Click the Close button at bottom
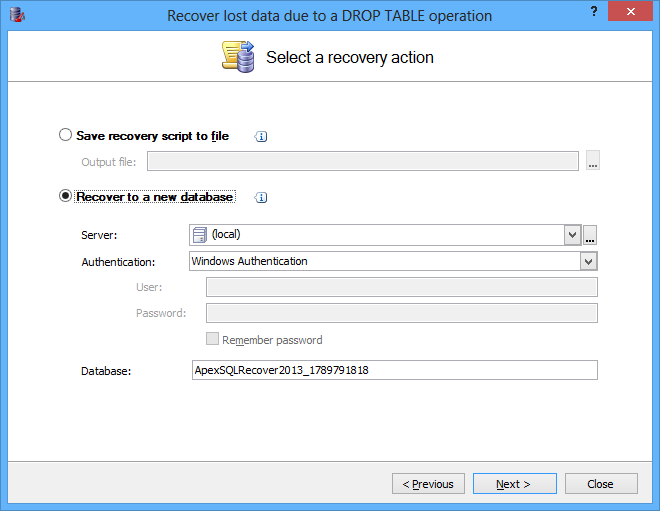Screen dimensions: 660x511 click(x=601, y=484)
